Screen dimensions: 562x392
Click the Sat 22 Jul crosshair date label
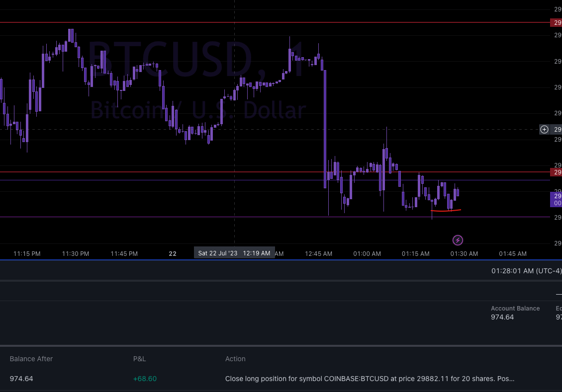[x=234, y=253]
